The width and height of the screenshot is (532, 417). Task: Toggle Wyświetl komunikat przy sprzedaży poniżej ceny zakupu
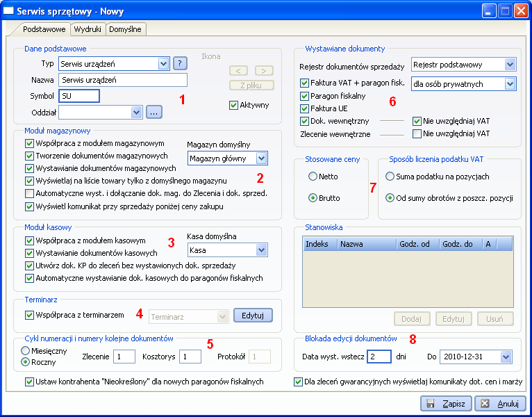pyautogui.click(x=30, y=206)
